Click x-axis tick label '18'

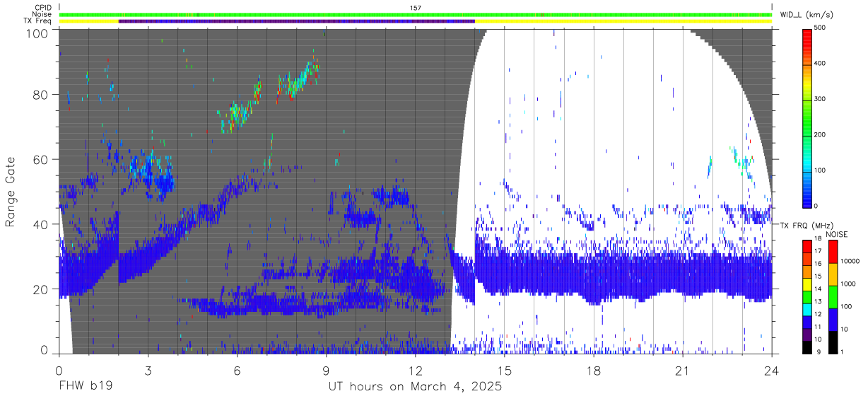click(594, 371)
